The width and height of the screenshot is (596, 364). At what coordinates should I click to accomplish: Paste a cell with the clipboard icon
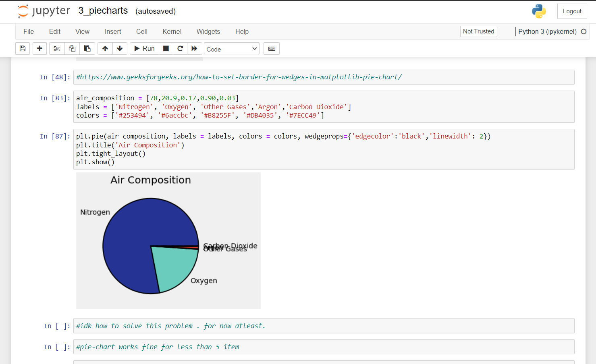tap(87, 48)
